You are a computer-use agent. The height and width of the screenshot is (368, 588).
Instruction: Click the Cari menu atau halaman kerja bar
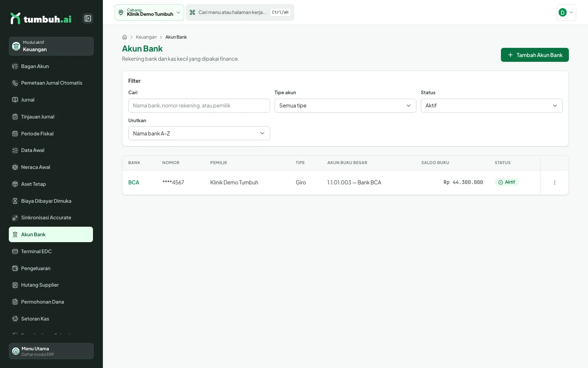[x=240, y=13]
